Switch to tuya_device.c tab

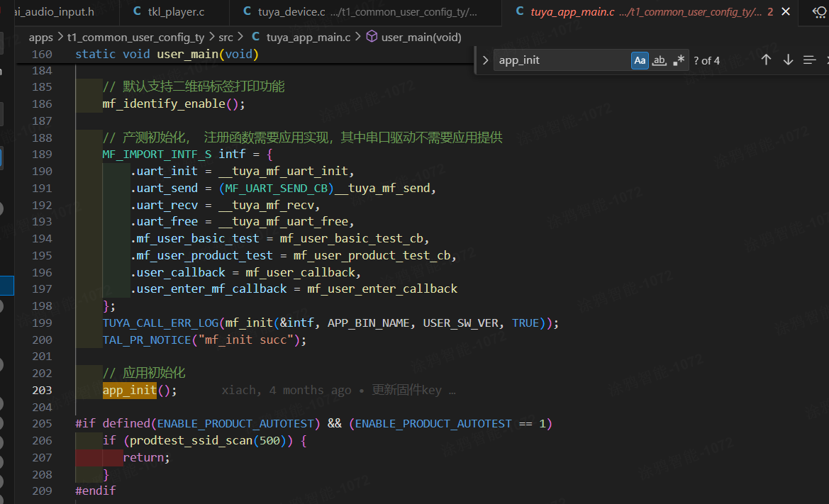[x=365, y=11]
